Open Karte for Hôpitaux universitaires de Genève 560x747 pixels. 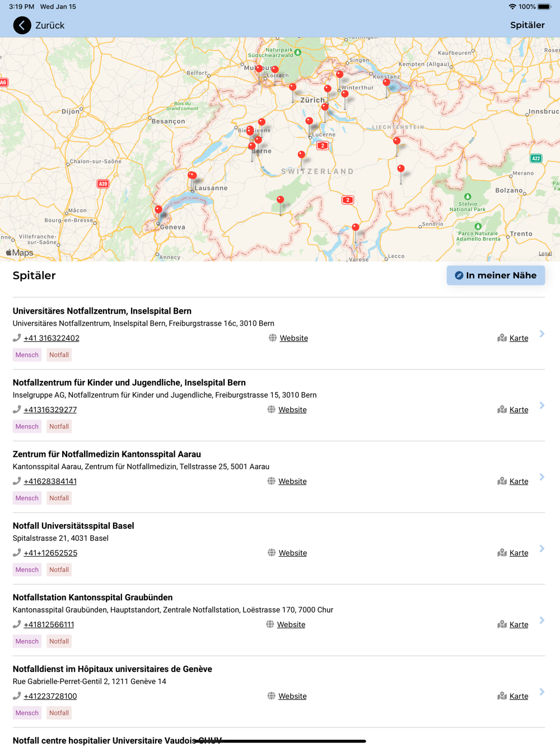click(519, 697)
